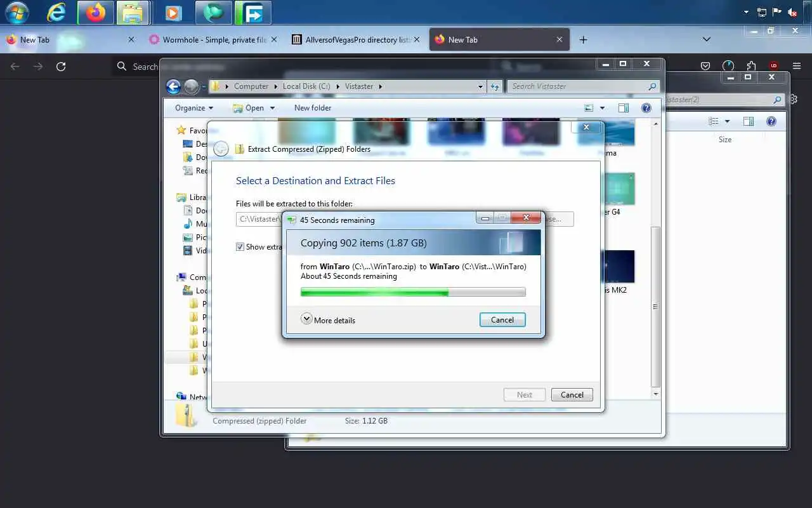This screenshot has height=508, width=812.
Task: Click the copy progress bar
Action: (x=413, y=292)
